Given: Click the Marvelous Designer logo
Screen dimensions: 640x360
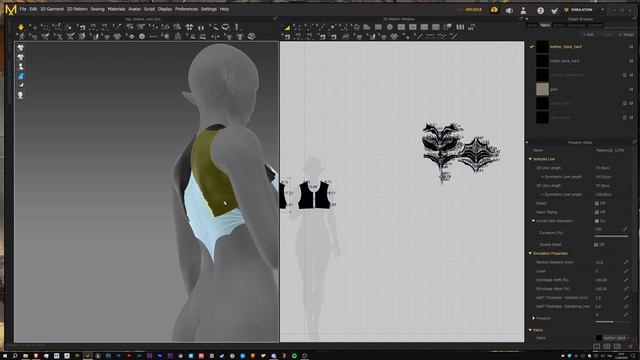Looking at the screenshot, I should tap(11, 9).
